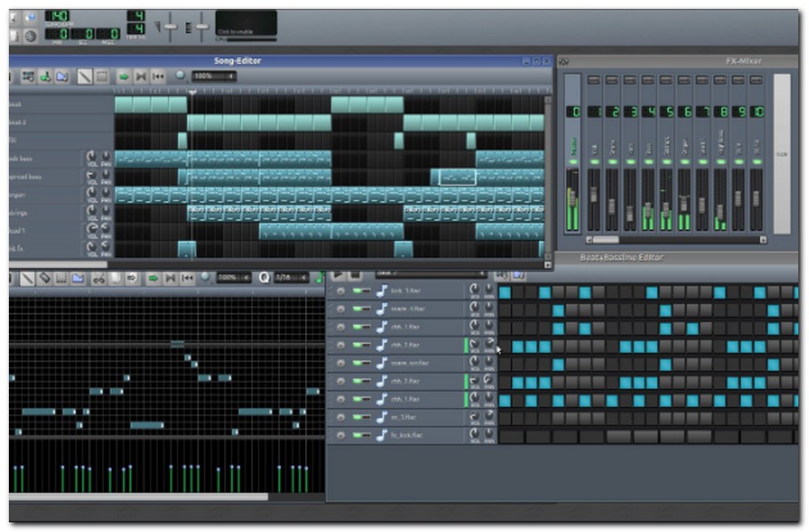Viewport: 809px width, 532px height.
Task: Select the Selection tool in the Piano Roll
Action: (63, 278)
